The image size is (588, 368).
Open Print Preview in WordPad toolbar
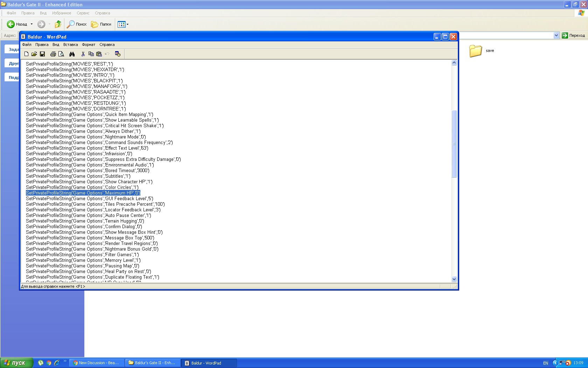61,54
